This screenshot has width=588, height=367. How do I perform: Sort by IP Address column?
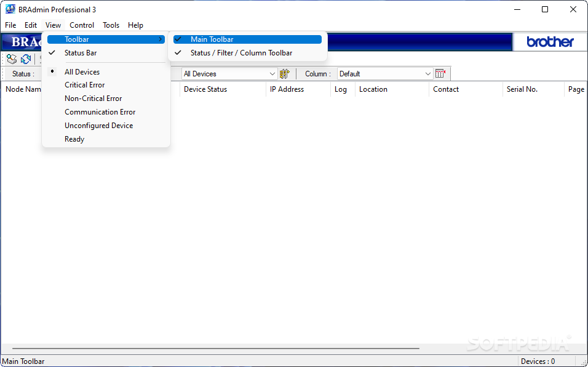tap(298, 89)
